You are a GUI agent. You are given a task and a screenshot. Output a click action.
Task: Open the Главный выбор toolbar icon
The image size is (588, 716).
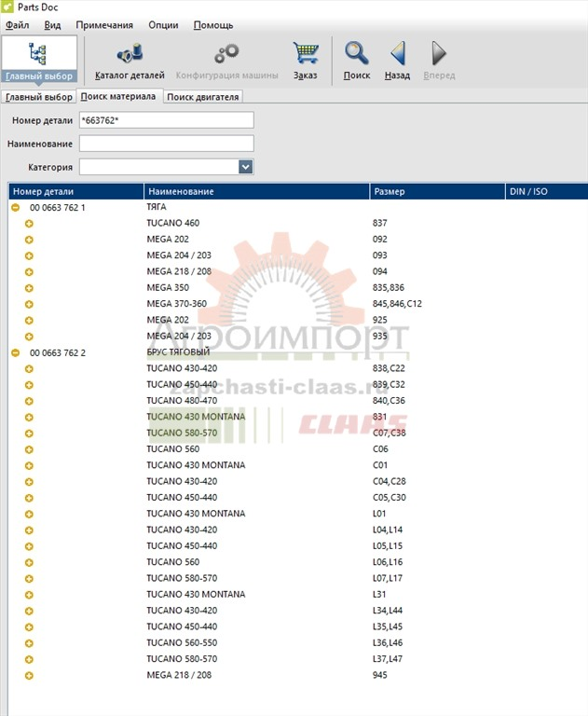click(39, 60)
